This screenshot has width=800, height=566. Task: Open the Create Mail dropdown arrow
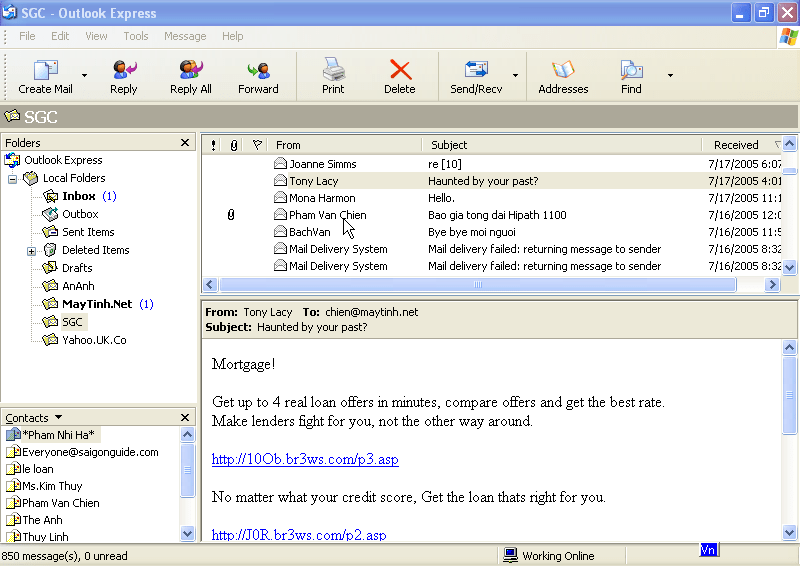(84, 76)
